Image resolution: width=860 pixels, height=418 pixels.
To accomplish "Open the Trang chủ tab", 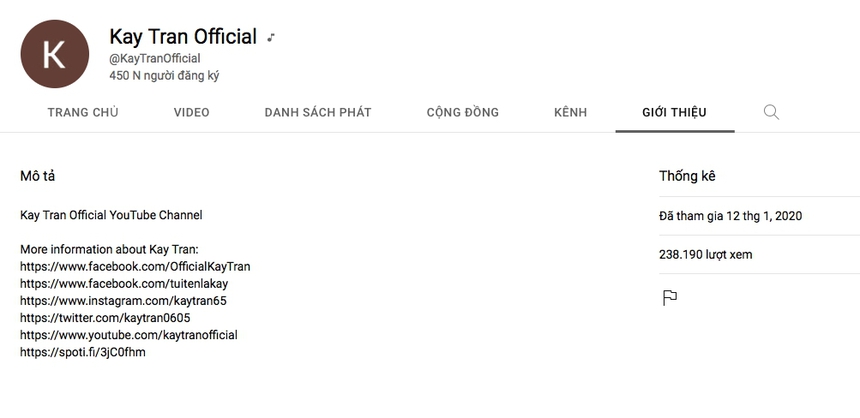I will click(83, 112).
